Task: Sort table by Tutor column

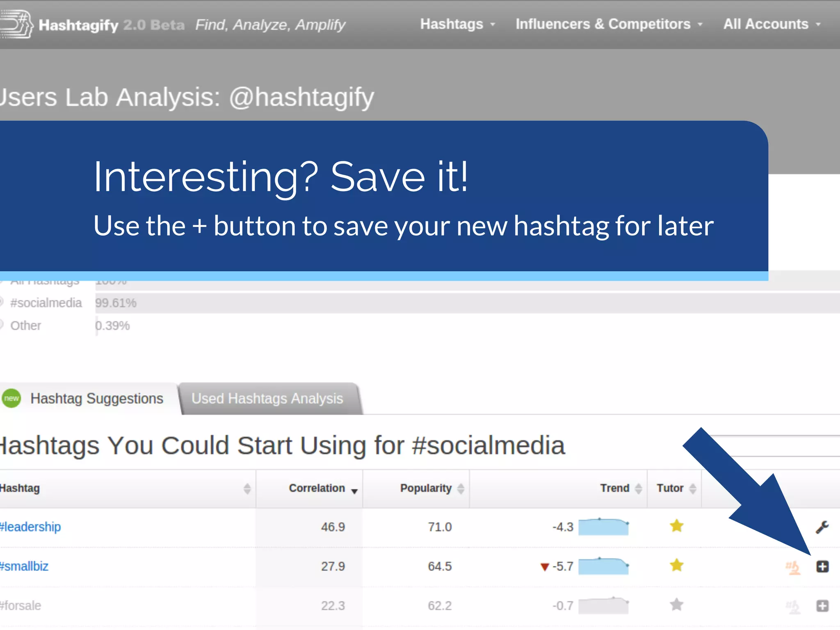Action: tap(675, 488)
